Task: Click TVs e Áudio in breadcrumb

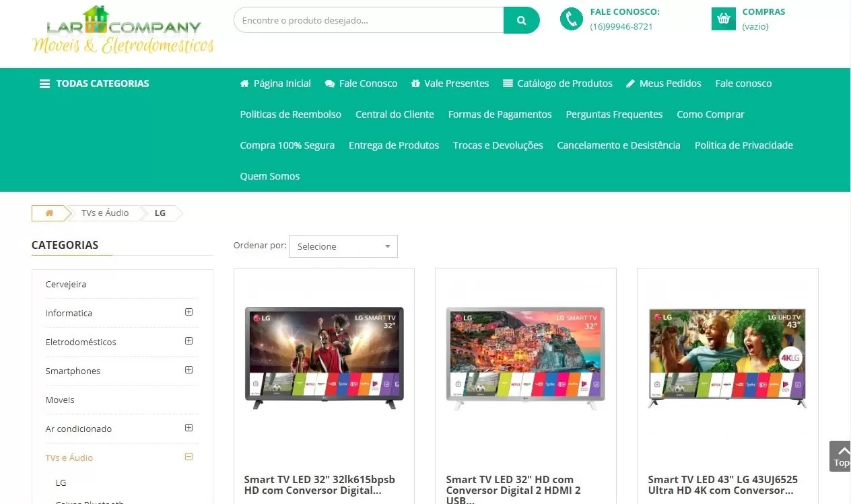Action: [105, 213]
